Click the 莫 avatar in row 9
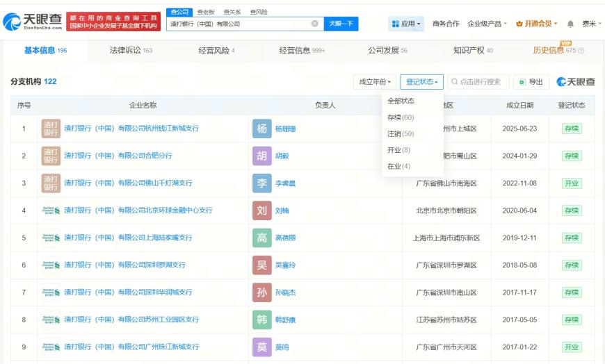605x364 pixels. (262, 347)
